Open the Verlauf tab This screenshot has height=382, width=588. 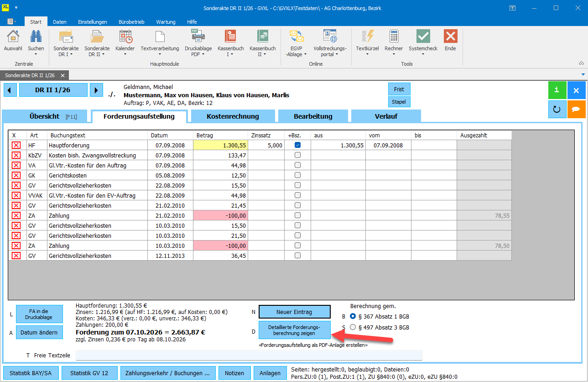coord(386,116)
